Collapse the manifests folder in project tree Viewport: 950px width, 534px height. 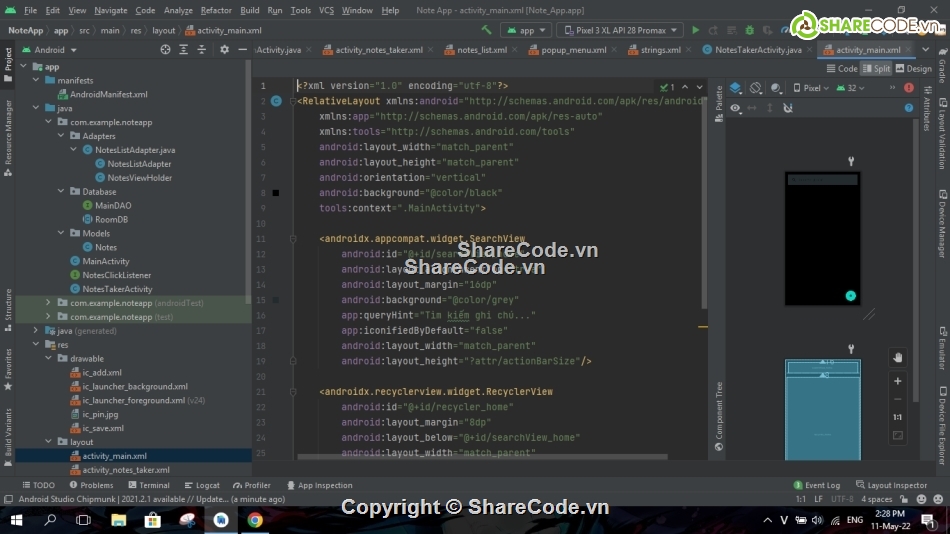click(37, 80)
